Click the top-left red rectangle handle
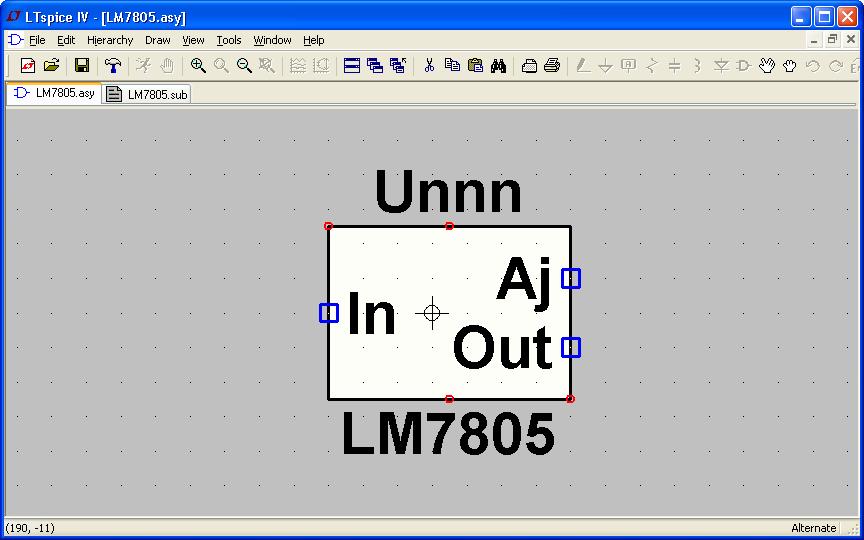864x540 pixels. coord(328,226)
